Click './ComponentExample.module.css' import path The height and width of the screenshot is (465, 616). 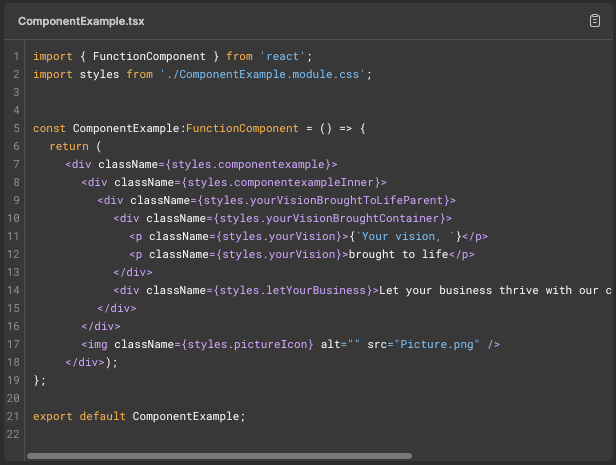262,74
